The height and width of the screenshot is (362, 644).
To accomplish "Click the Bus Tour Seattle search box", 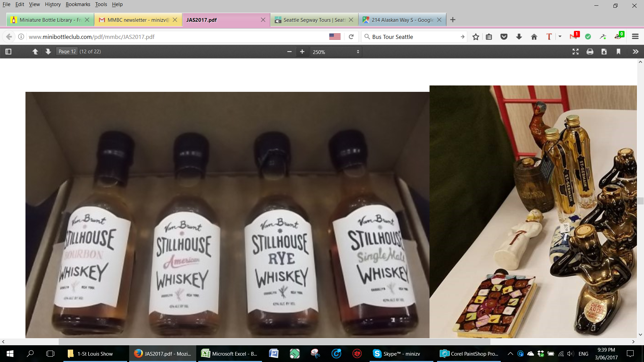I will [414, 37].
